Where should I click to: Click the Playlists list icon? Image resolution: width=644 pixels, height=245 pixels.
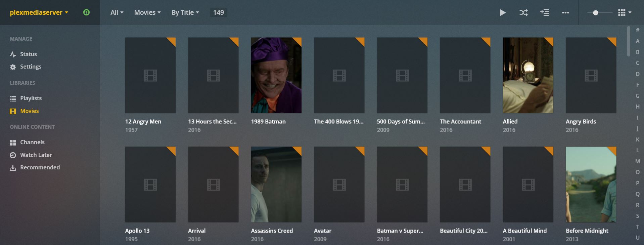[13, 98]
